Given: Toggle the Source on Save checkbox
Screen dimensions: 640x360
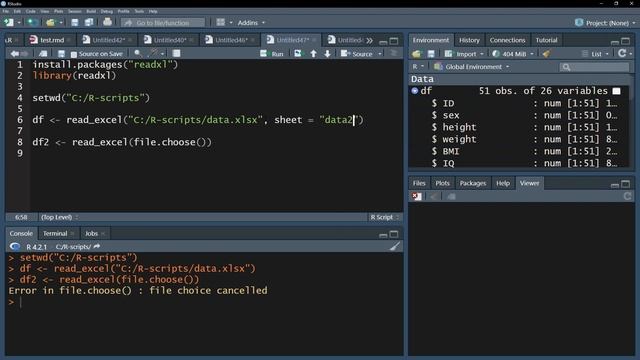Looking at the screenshot, I should tap(74, 54).
